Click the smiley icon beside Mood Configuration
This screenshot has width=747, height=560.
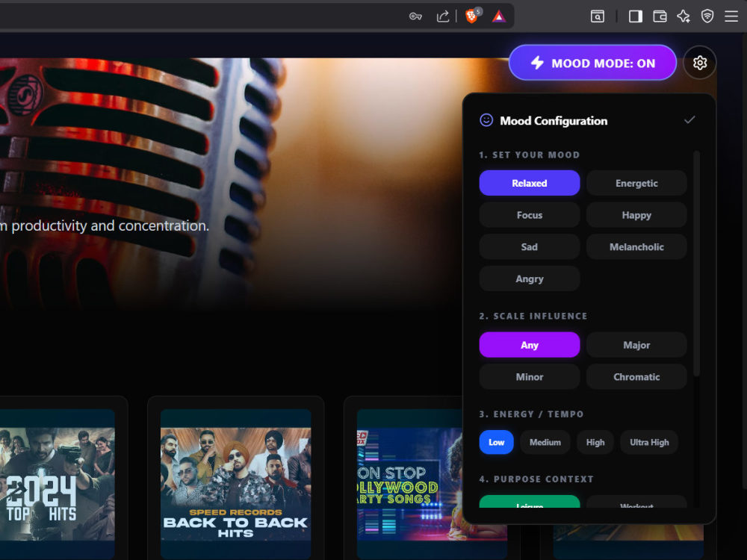486,120
